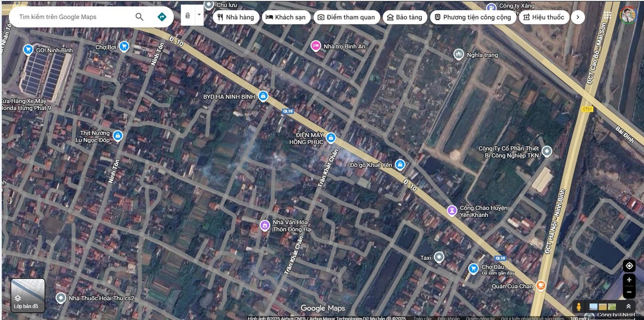Image resolution: width=644 pixels, height=320 pixels.
Task: Select the Nhà hàng category chip
Action: tap(236, 17)
